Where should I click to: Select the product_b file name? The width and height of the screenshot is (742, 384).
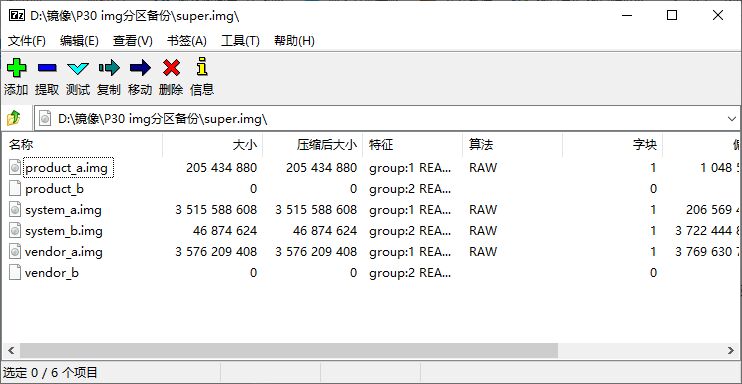(x=54, y=189)
